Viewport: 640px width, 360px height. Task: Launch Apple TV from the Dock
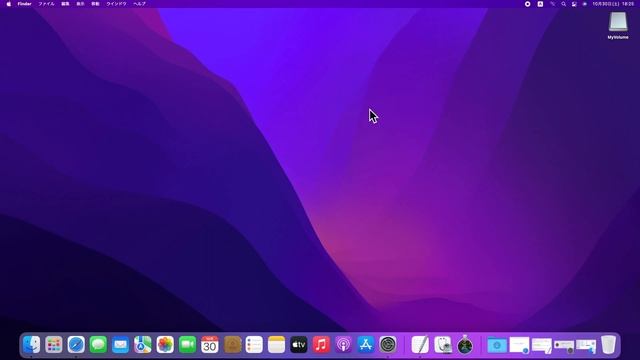coord(299,345)
